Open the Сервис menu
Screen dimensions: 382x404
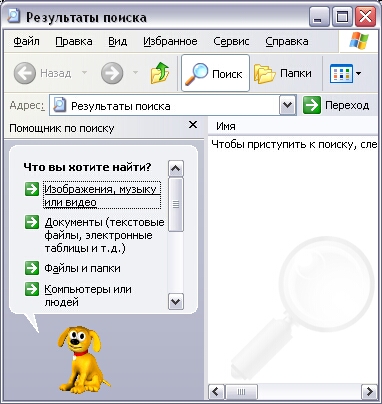click(x=231, y=41)
